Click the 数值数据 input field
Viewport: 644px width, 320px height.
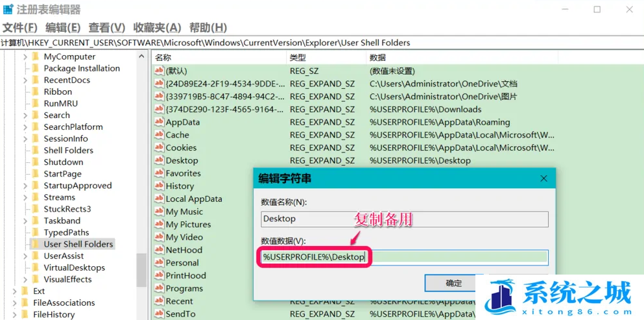pos(405,258)
